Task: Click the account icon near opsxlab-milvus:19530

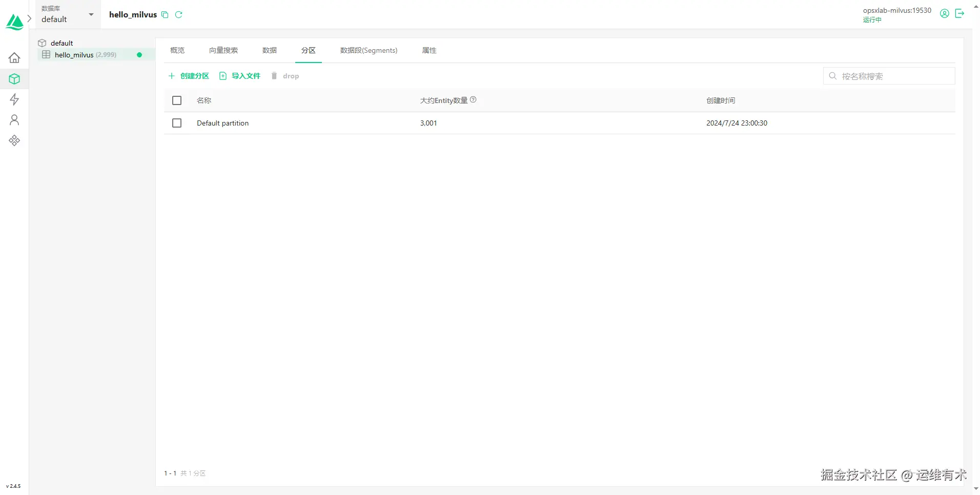Action: click(944, 13)
